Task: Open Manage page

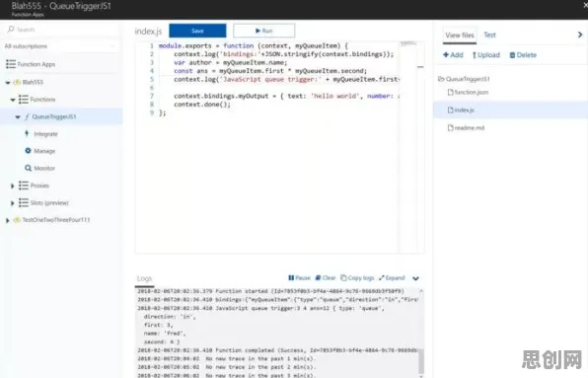Action: [x=44, y=151]
